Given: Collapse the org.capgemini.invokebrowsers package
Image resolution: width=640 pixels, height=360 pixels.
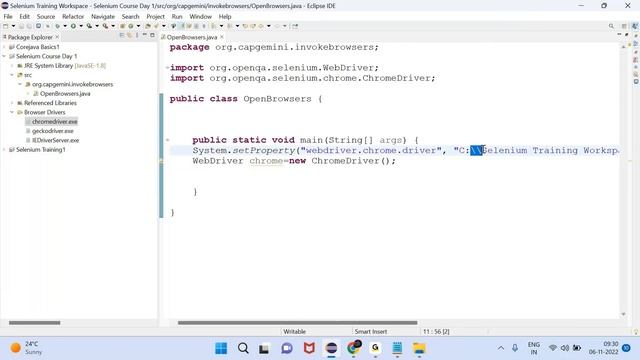Looking at the screenshot, I should pos(20,84).
